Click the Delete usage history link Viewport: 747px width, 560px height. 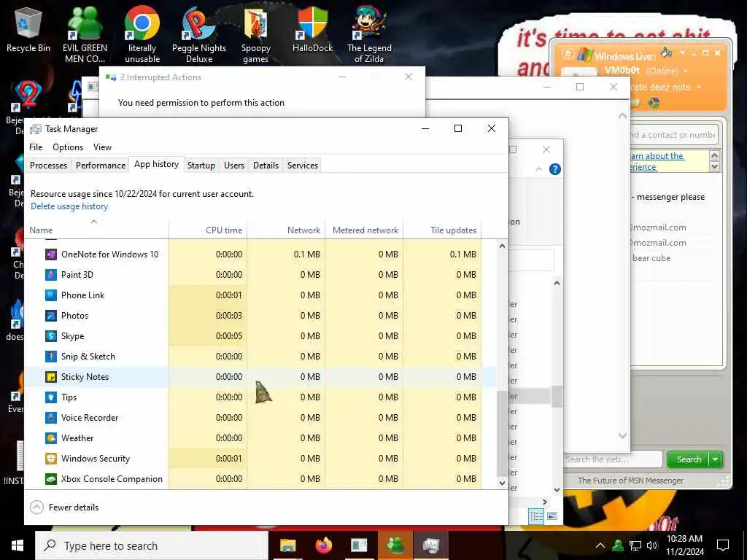coord(69,206)
